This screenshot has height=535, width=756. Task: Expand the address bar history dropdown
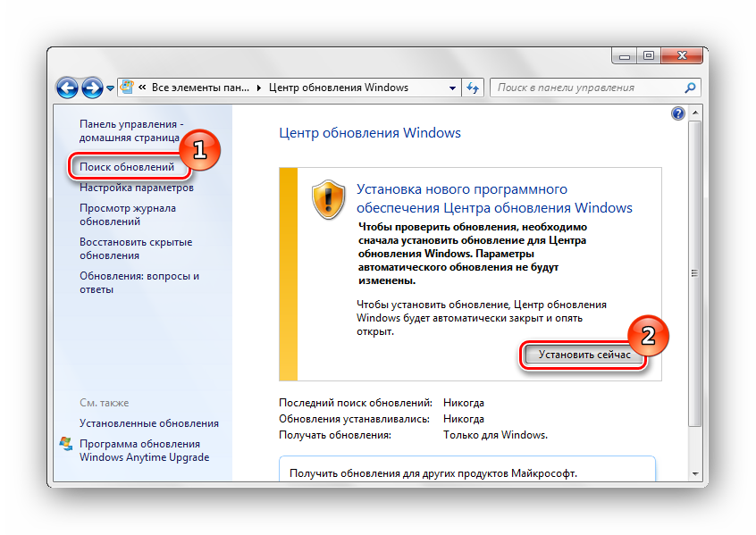[452, 88]
